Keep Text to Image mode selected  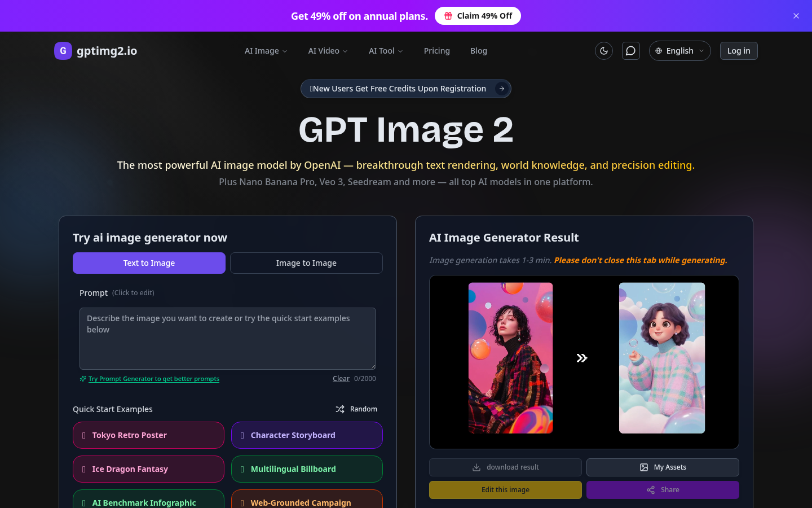click(x=149, y=263)
